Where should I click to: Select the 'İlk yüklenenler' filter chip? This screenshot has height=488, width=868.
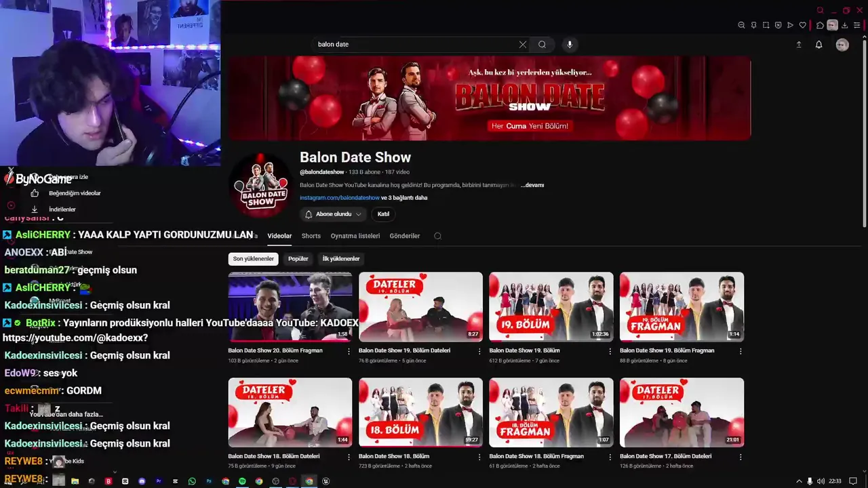pyautogui.click(x=340, y=258)
